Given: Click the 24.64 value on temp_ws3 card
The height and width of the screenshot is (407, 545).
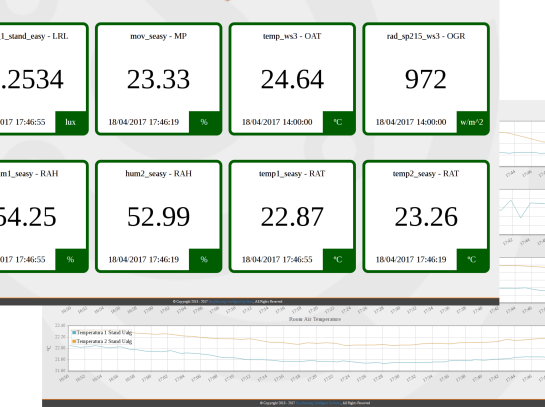Looking at the screenshot, I should pyautogui.click(x=292, y=80).
